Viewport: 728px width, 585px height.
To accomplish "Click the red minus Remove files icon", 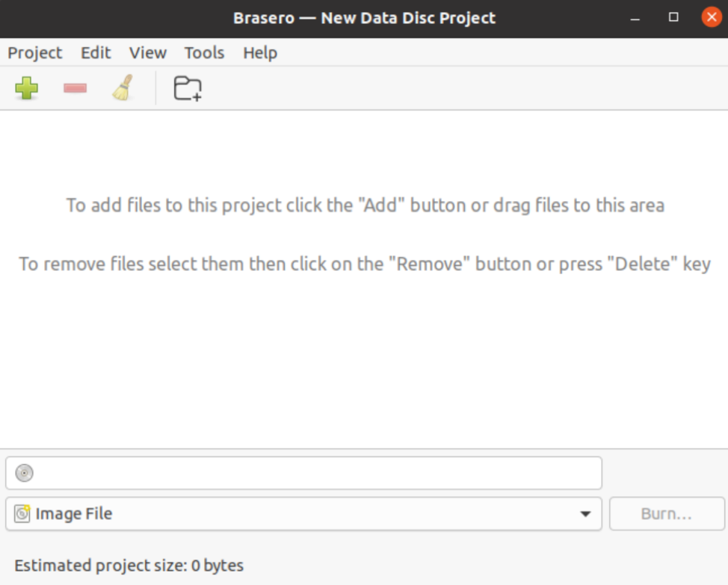I will [75, 89].
